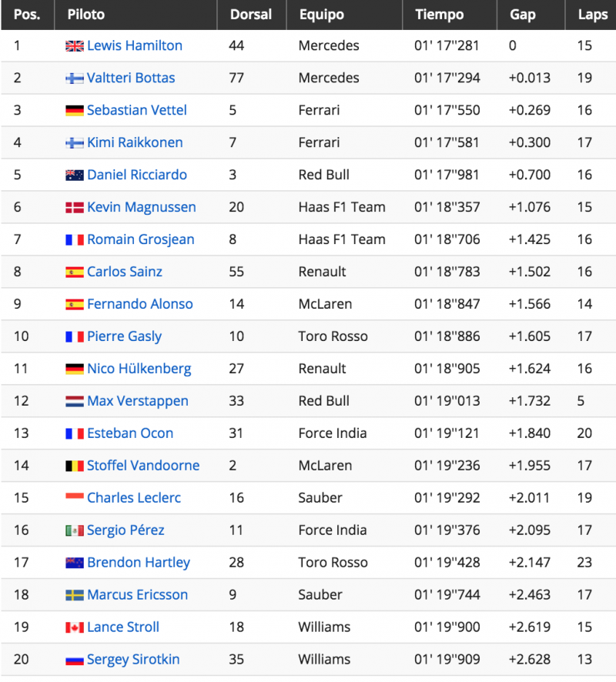The image size is (616, 682).
Task: Click the Mexican flag beside Sergio Pérez
Action: tap(75, 530)
